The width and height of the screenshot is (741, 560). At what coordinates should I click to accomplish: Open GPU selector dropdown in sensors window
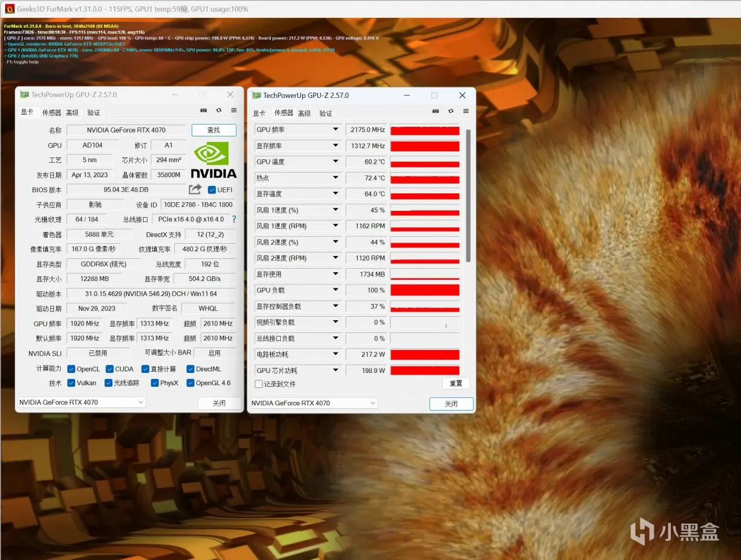[313, 403]
